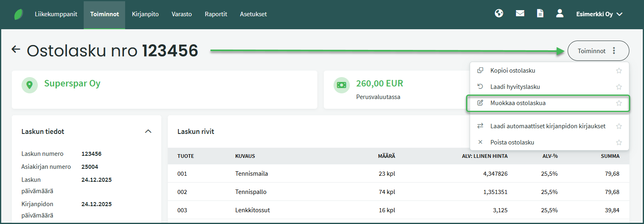Image resolution: width=644 pixels, height=224 pixels.
Task: Click the document icon in top bar
Action: pos(540,13)
